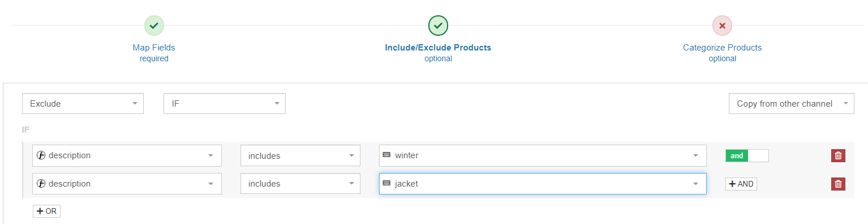Click the Categorize Products red X icon
Viewport: 868px width, 224px height.
pyautogui.click(x=722, y=26)
